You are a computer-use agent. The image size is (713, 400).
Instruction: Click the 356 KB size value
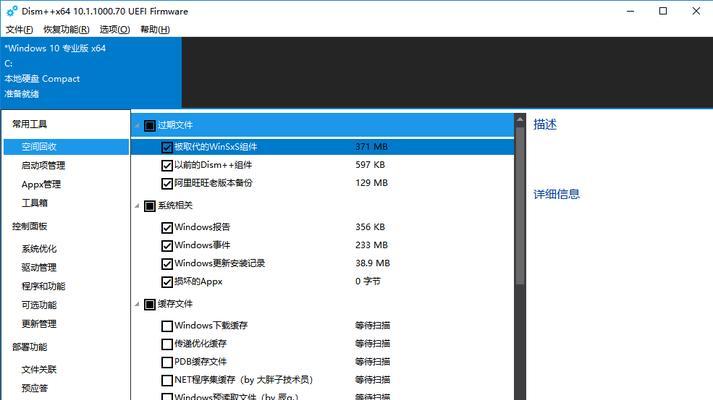pos(370,226)
